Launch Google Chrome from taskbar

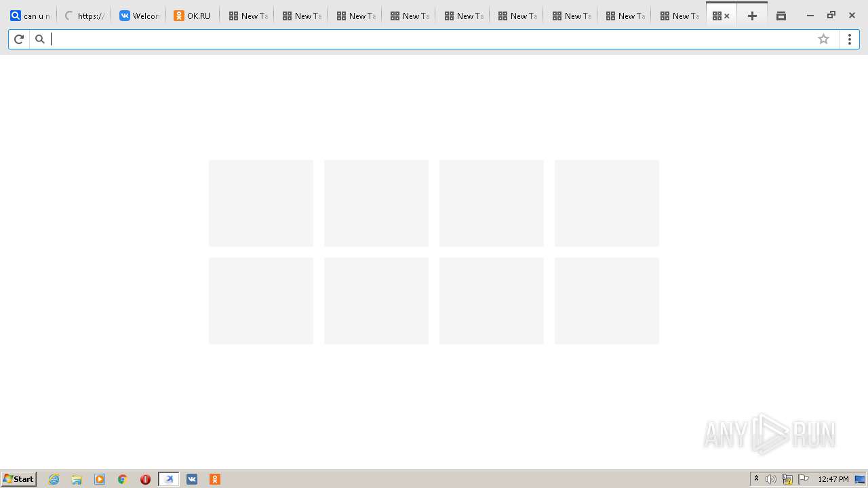click(x=123, y=479)
